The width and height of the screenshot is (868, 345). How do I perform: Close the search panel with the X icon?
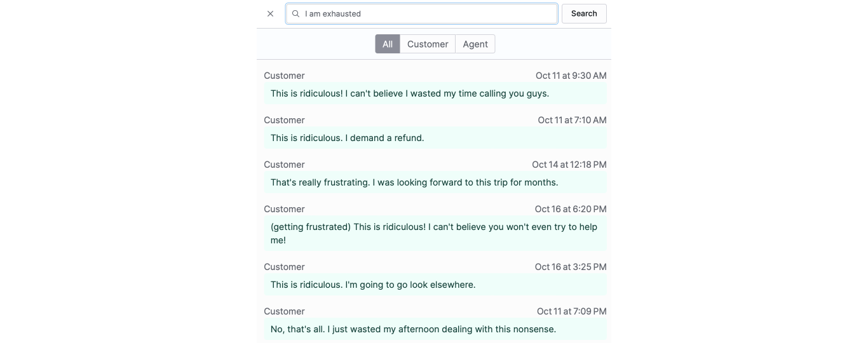click(270, 13)
